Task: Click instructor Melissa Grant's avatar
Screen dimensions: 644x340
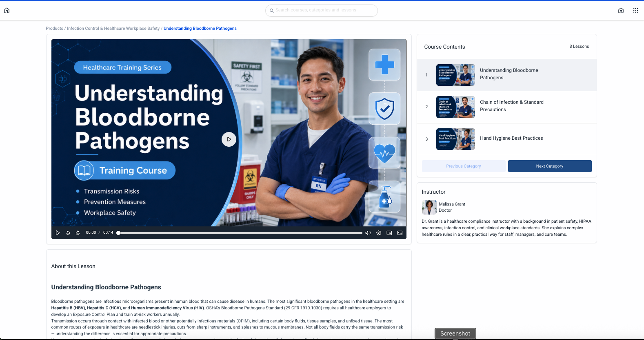Action: [429, 207]
